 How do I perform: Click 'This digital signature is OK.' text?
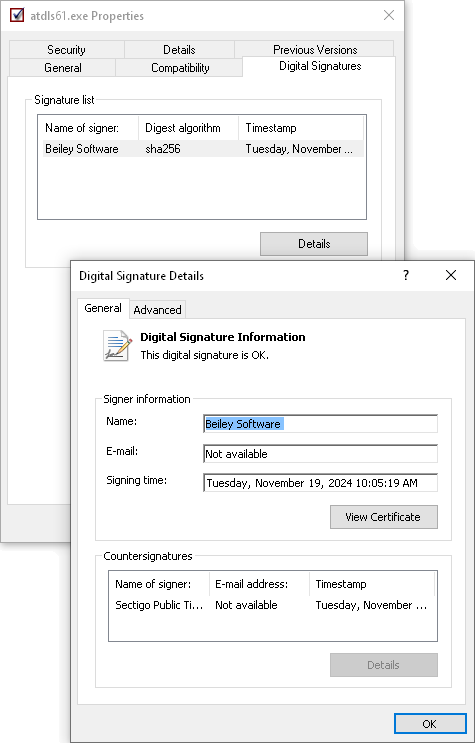[205, 355]
